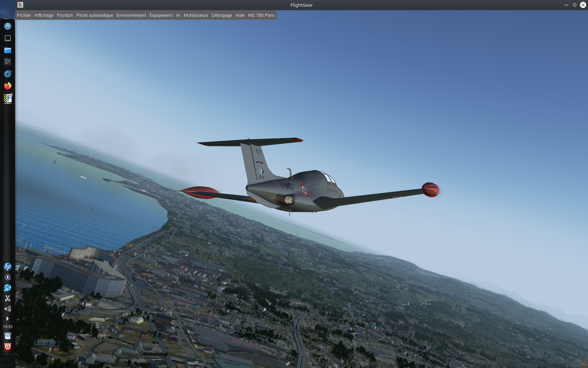The height and width of the screenshot is (368, 588).
Task: Maximize the FlightGear window via diamond button
Action: (574, 5)
